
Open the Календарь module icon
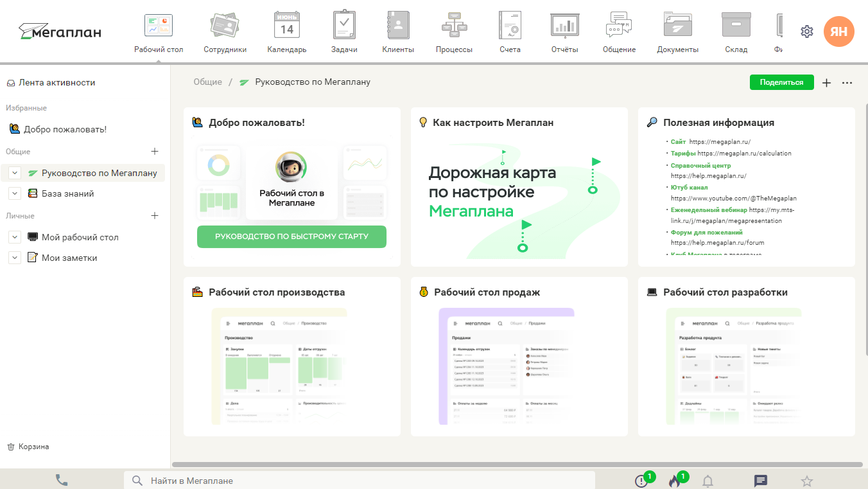coord(287,26)
